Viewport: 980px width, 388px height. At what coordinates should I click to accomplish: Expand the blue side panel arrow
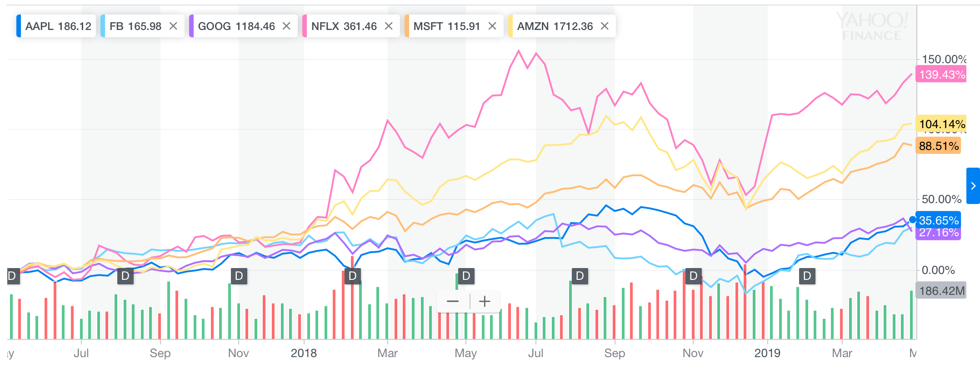pyautogui.click(x=973, y=186)
